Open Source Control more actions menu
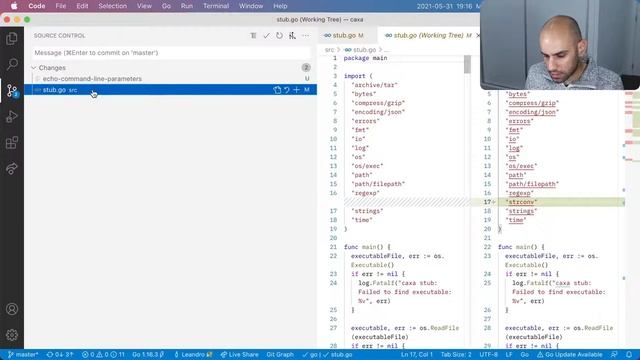 (305, 36)
